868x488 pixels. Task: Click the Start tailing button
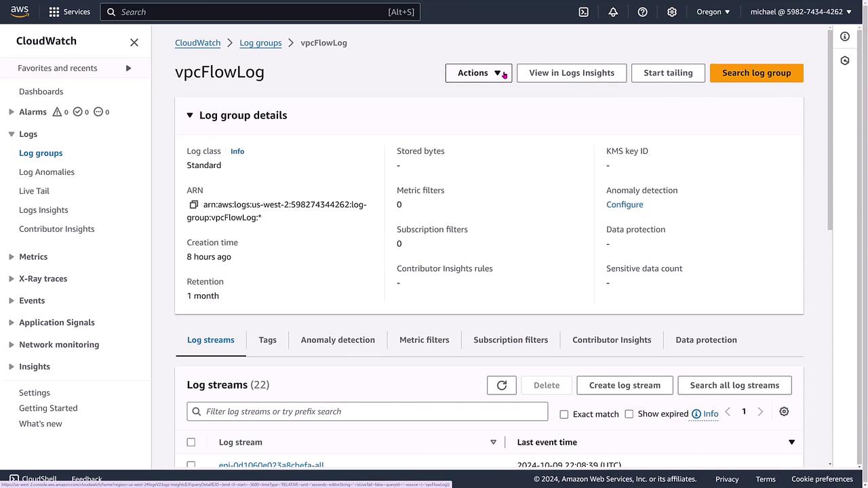pyautogui.click(x=668, y=73)
